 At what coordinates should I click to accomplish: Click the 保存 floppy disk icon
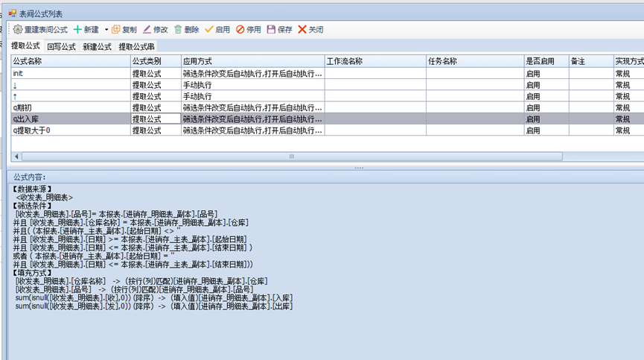tap(271, 30)
